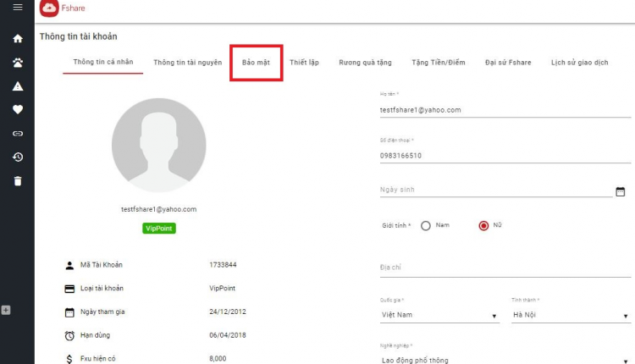Click the Mã Tài Khoản label
Image resolution: width=635 pixels, height=364 pixels.
tap(102, 265)
